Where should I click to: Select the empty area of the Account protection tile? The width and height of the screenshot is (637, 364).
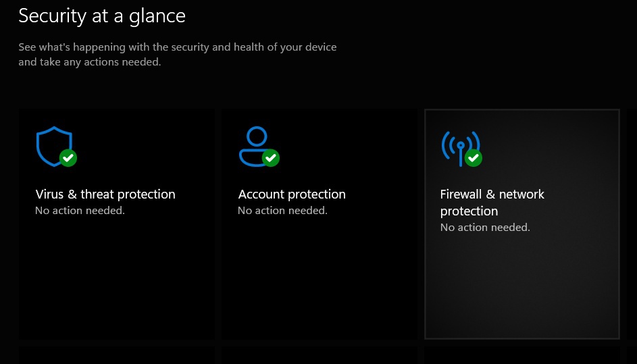click(x=319, y=284)
